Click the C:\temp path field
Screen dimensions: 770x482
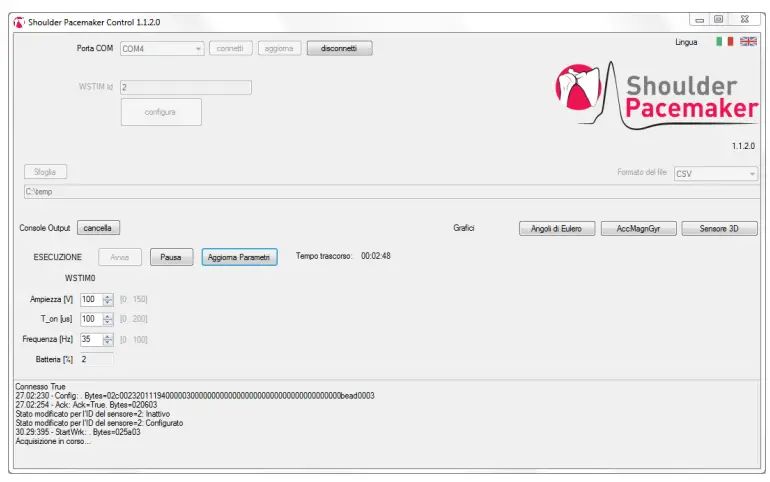[x=392, y=192]
